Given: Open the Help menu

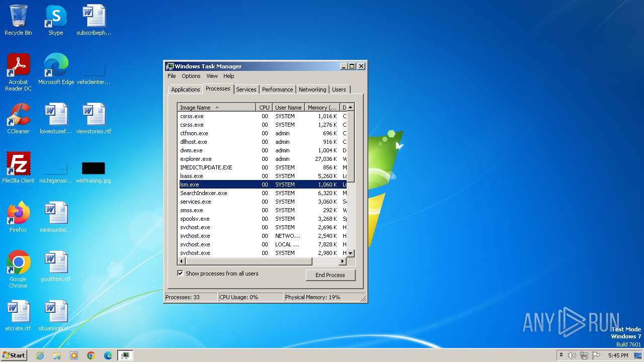Looking at the screenshot, I should point(229,76).
